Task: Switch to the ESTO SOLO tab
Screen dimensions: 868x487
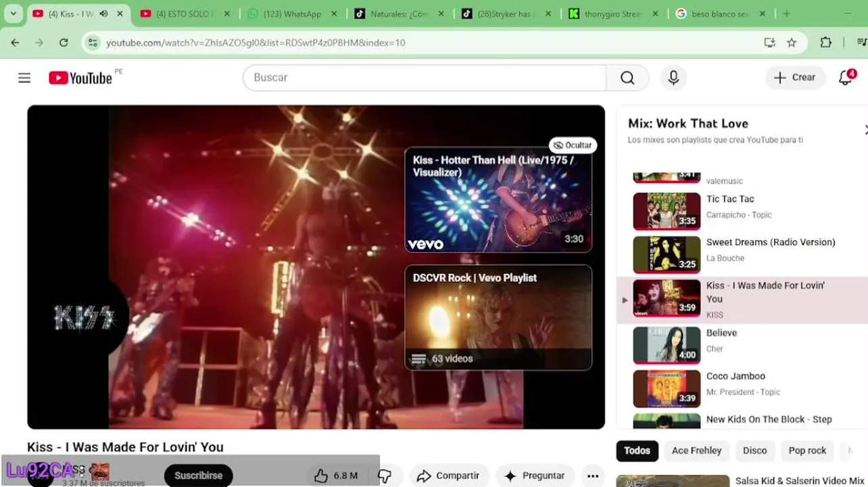Action: [185, 14]
